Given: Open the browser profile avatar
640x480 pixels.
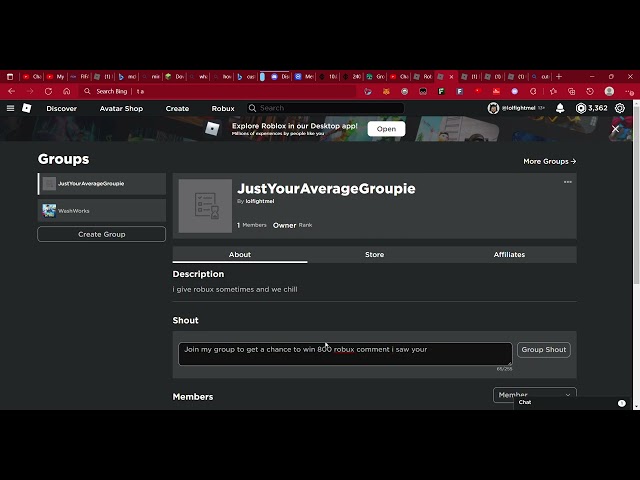Looking at the screenshot, I should click(x=609, y=91).
